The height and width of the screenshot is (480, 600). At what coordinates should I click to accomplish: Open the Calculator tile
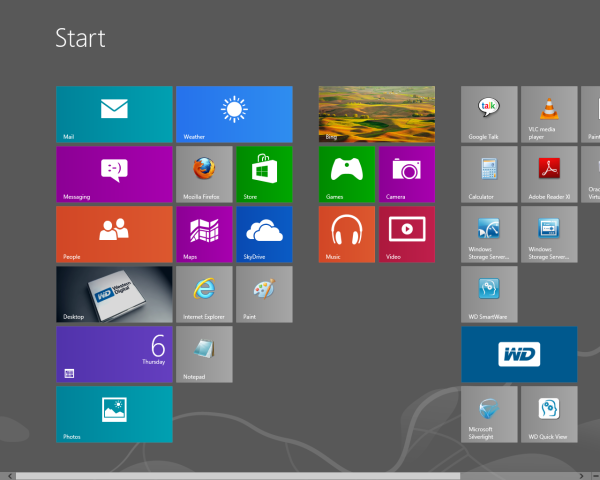[x=489, y=174]
